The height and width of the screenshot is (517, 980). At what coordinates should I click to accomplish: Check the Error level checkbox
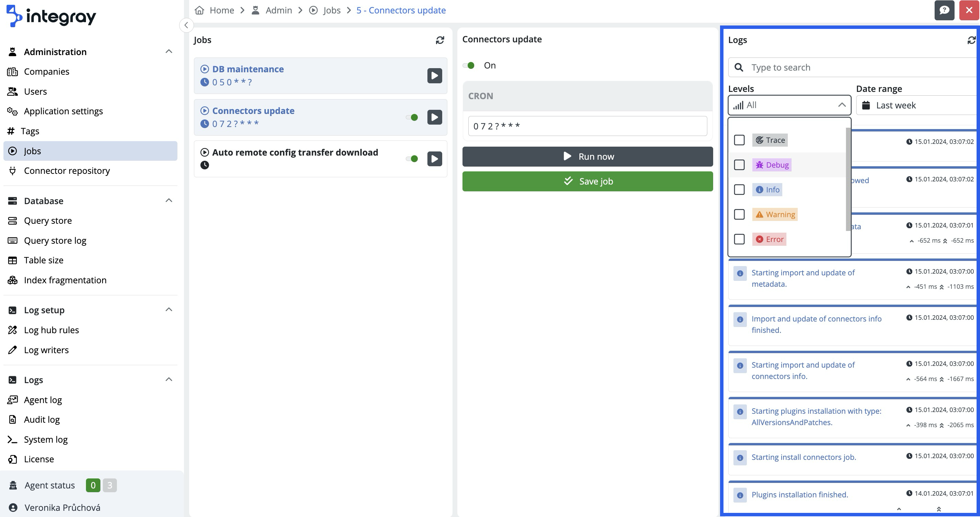coord(739,239)
